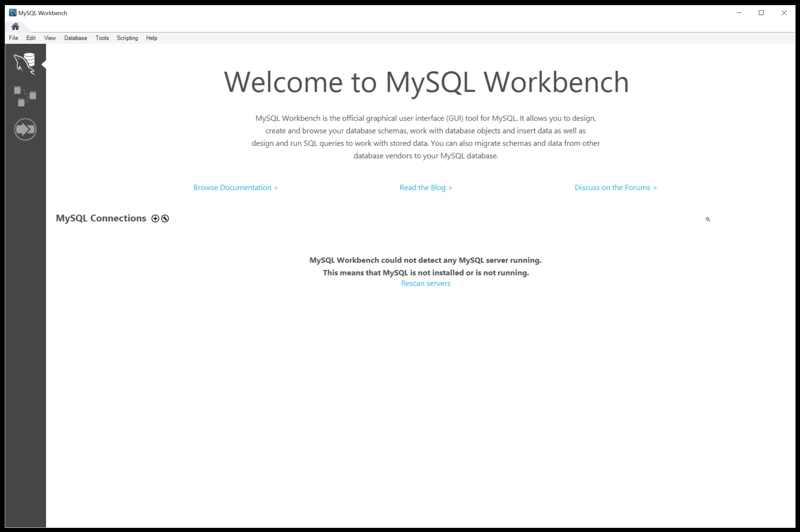
Task: Click Read the Blog link
Action: point(426,188)
